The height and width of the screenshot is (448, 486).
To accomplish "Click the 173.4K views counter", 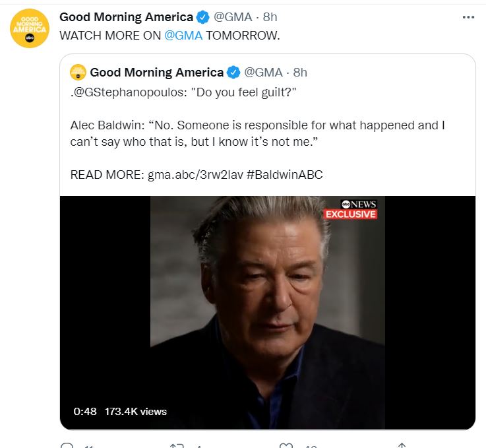I will click(x=136, y=411).
